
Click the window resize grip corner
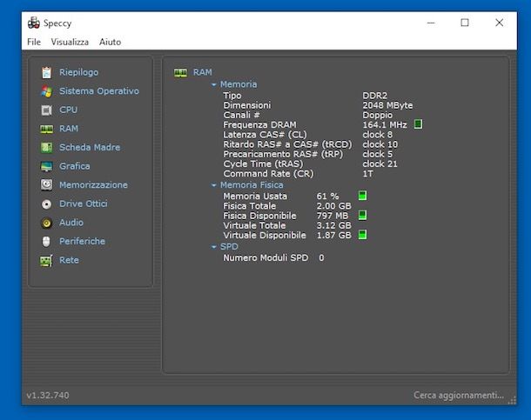[512, 400]
